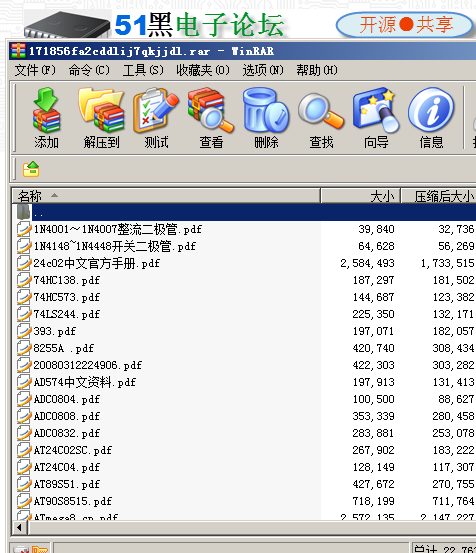Click the 添加 (Add) toolbar icon
The image size is (476, 553).
pos(46,118)
